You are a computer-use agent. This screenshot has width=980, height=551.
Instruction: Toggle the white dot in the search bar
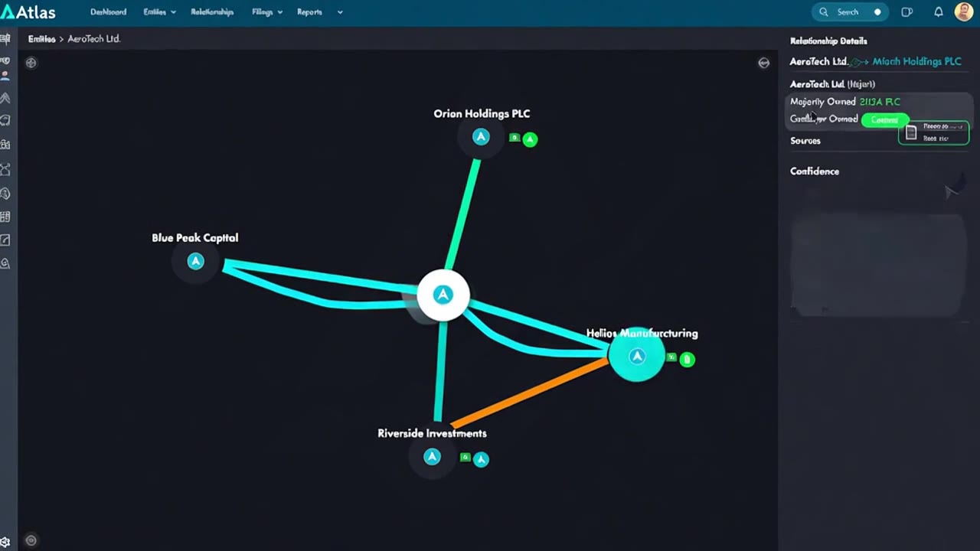(x=877, y=11)
